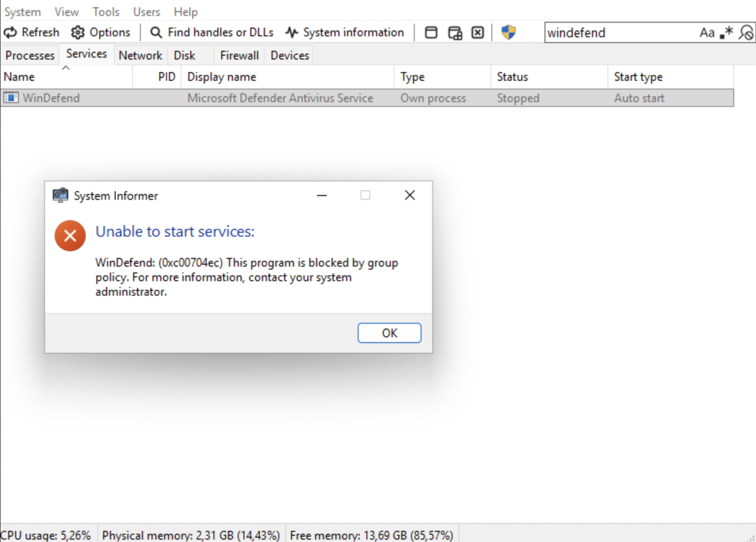Open the Tools menu
This screenshot has height=542, width=756.
click(106, 12)
